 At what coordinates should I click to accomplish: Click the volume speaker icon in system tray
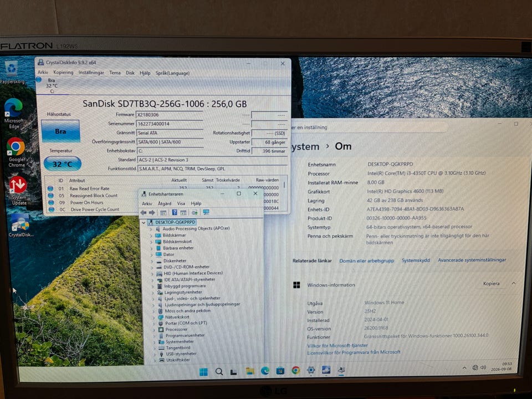pos(483,367)
